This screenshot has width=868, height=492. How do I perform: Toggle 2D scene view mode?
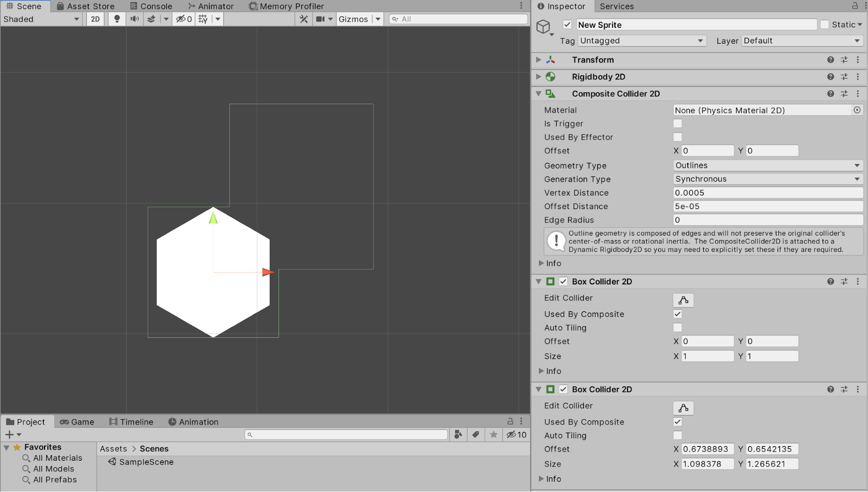(95, 19)
